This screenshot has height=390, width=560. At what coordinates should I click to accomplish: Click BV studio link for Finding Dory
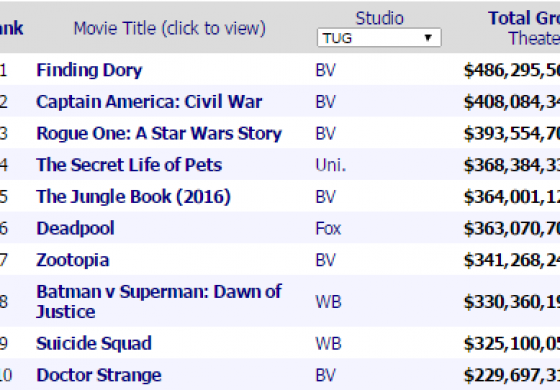coord(325,70)
